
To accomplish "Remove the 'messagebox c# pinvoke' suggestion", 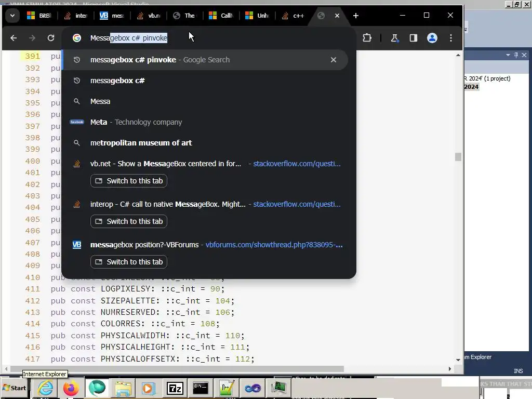I will click(x=334, y=60).
